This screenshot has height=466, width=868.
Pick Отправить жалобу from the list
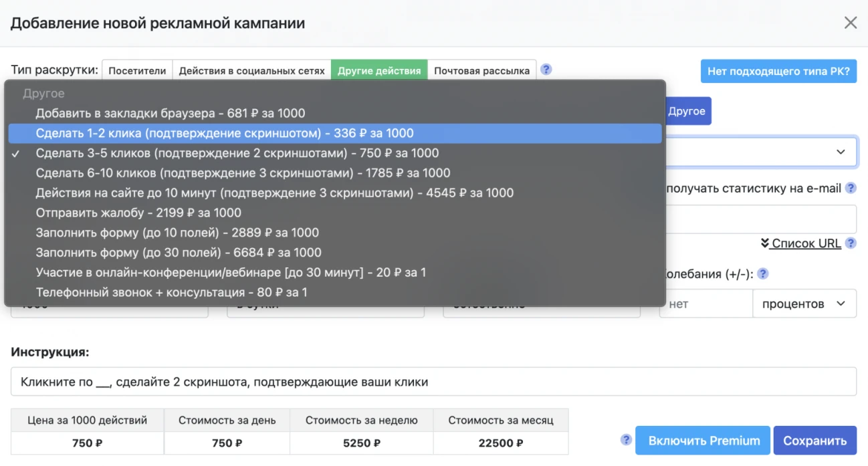click(138, 213)
